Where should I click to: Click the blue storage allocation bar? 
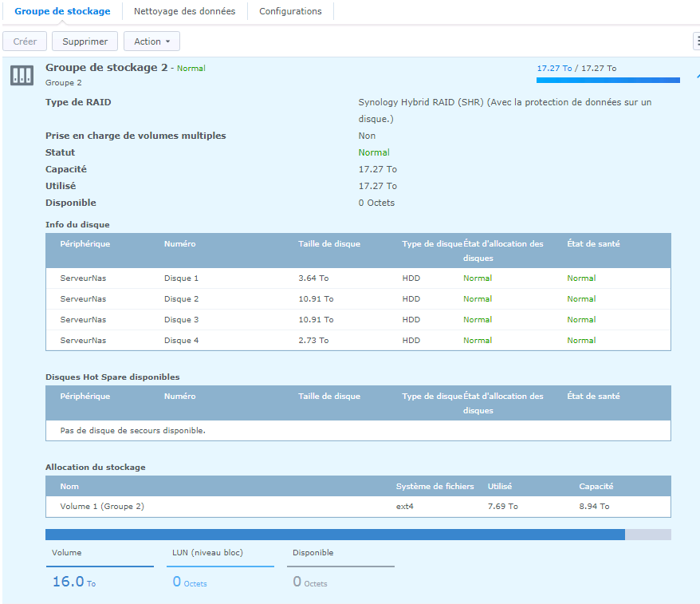[x=335, y=535]
